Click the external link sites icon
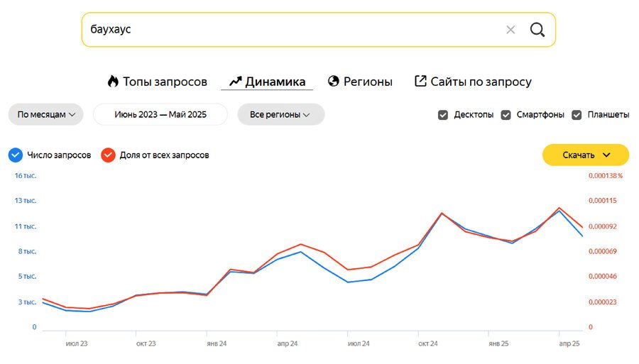Screen dimensions: 639x364 pyautogui.click(x=420, y=81)
